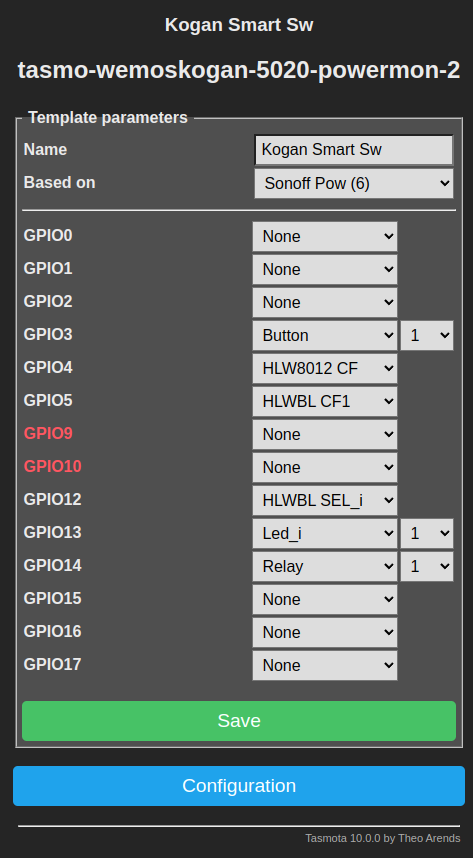Go back to the Configuration menu
Screen dimensions: 473x858
(x=239, y=786)
